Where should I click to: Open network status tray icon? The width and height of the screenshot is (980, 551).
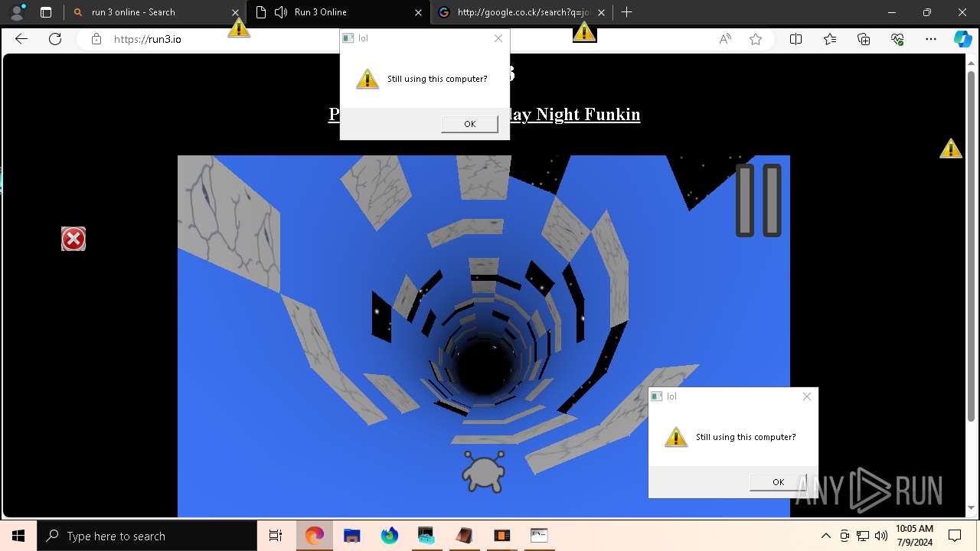(x=863, y=536)
